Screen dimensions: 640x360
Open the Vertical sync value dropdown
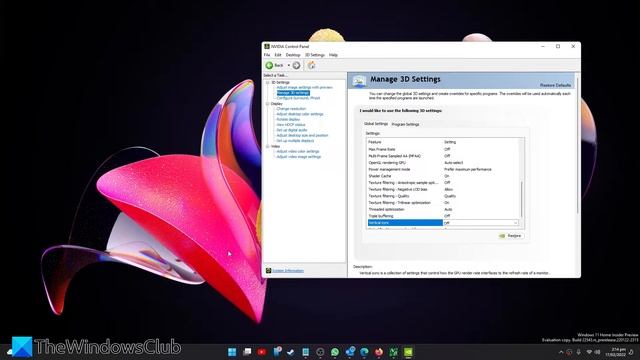pos(516,223)
